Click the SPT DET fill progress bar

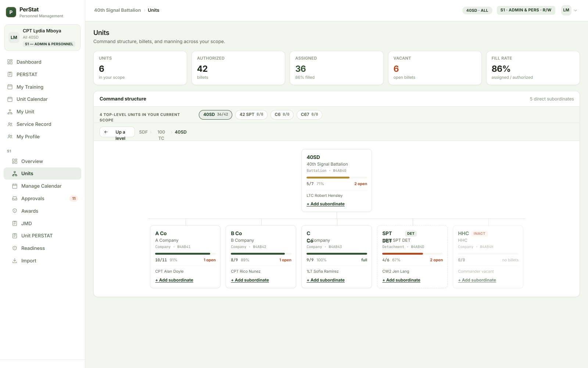point(412,254)
